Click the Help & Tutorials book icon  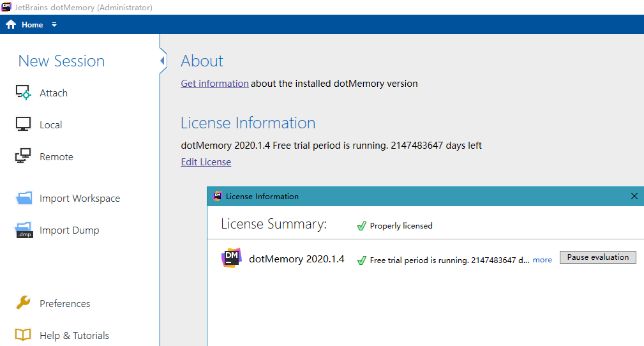click(x=23, y=335)
